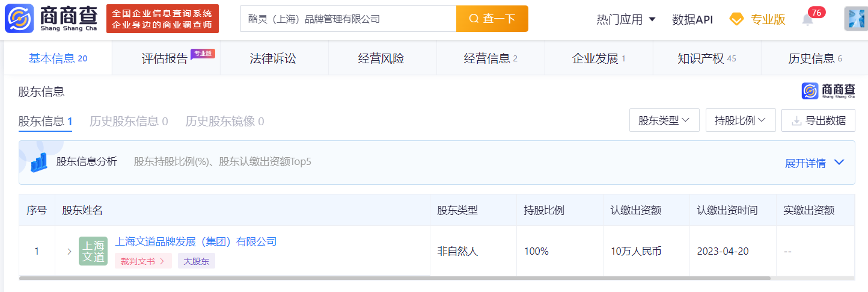868x292 pixels.
Task: Open the 数据API link
Action: click(x=692, y=19)
